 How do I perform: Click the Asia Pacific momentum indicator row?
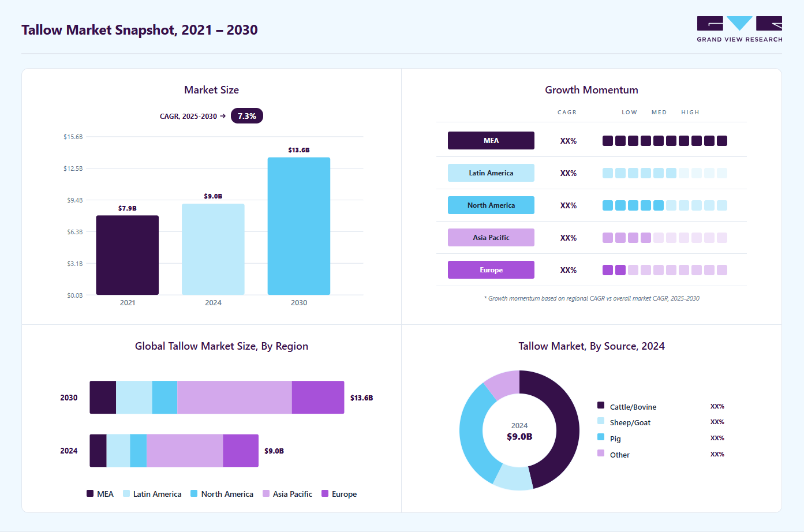pos(665,238)
